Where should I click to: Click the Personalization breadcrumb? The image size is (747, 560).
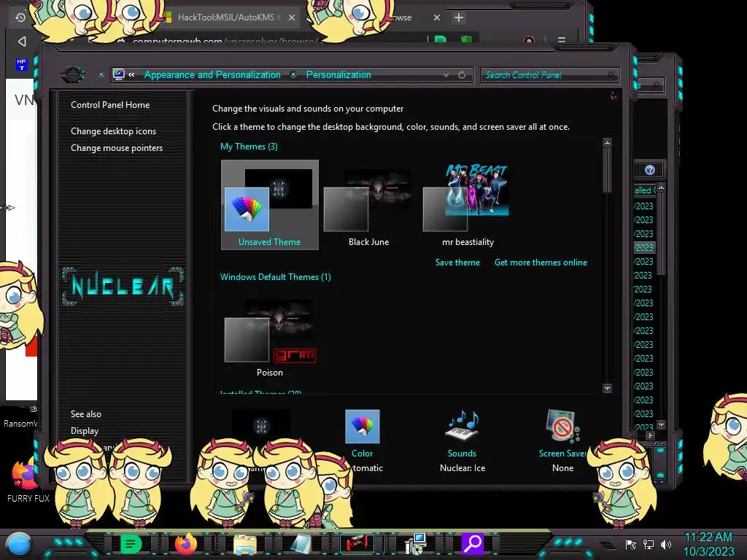tap(338, 75)
